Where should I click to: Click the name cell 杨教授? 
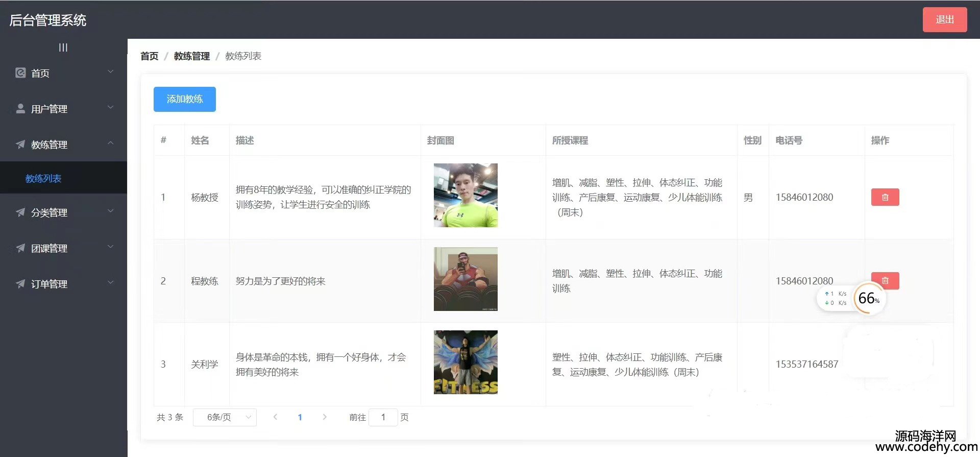coord(205,197)
